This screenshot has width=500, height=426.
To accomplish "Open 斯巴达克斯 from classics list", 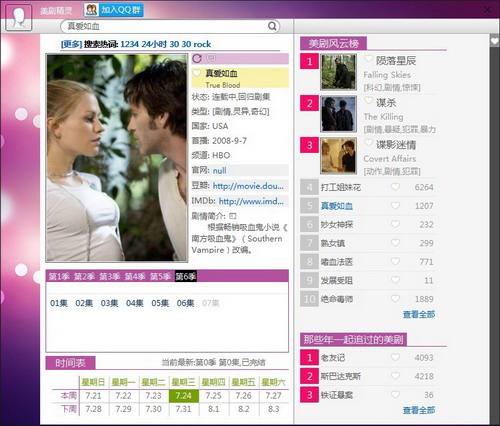I will click(341, 376).
